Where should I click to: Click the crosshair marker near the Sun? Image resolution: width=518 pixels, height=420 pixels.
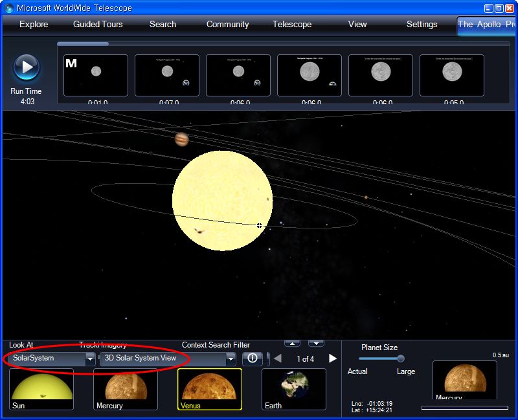260,225
